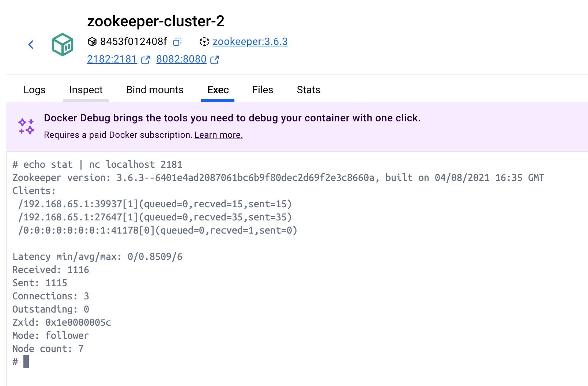This screenshot has height=386, width=588.
Task: Go back using the left chevron arrow
Action: tap(31, 45)
